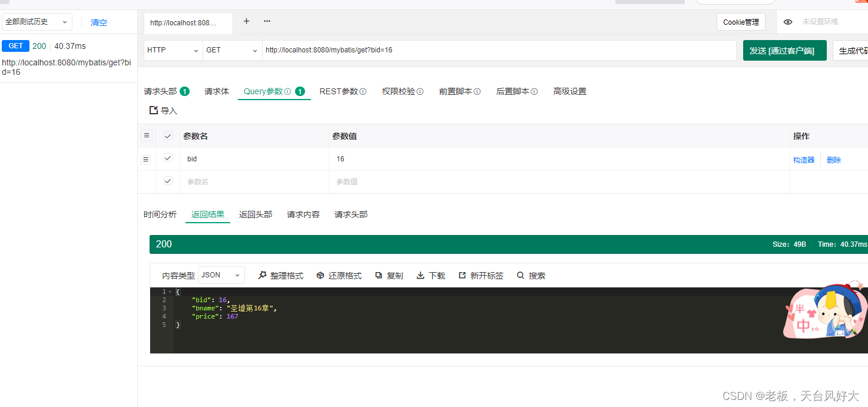The image size is (868, 407).
Task: Click the empty 参数值 placeholder field
Action: pyautogui.click(x=559, y=181)
